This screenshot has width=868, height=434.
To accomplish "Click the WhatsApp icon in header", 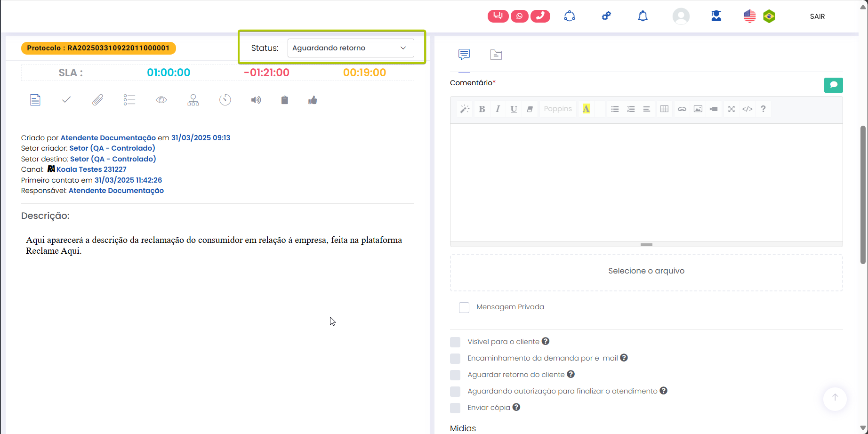I will click(x=519, y=16).
